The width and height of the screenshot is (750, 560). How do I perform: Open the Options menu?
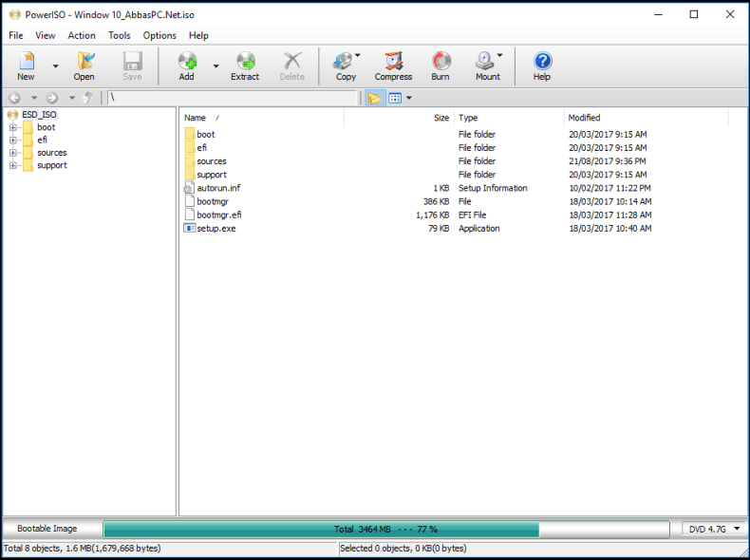click(159, 35)
